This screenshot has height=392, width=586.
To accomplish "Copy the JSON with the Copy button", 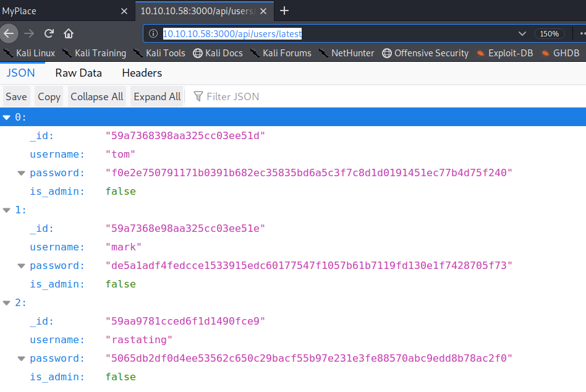I will click(x=49, y=96).
